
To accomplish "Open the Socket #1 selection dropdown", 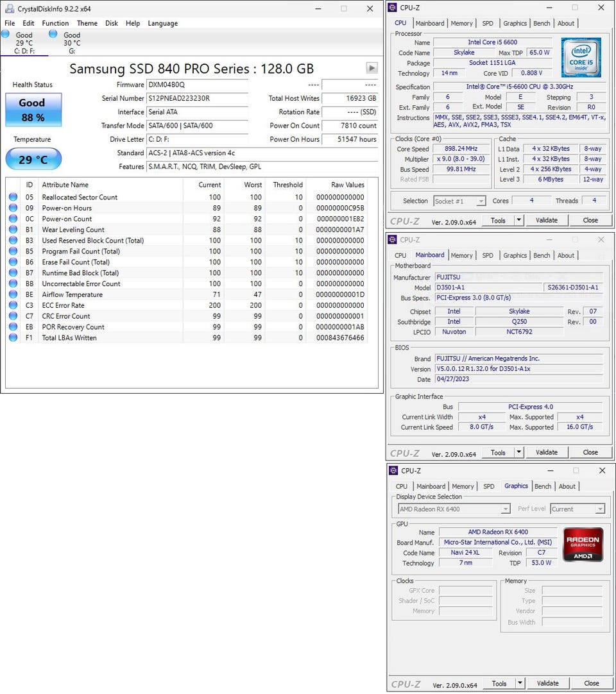I will point(459,201).
